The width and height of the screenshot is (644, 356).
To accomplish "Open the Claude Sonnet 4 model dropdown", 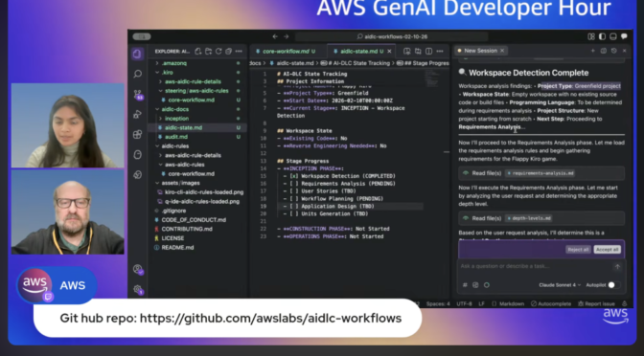I will coord(560,285).
